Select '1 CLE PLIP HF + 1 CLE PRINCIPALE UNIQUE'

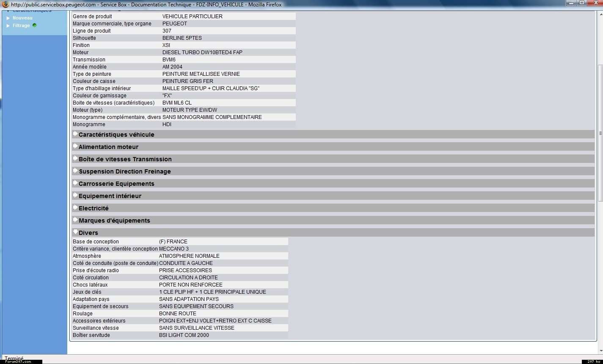212,292
